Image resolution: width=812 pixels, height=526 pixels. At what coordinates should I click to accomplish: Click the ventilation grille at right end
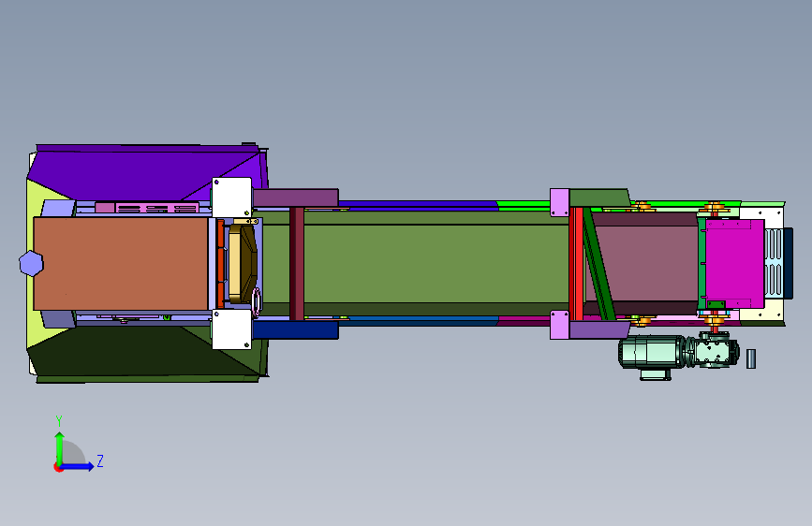774,264
